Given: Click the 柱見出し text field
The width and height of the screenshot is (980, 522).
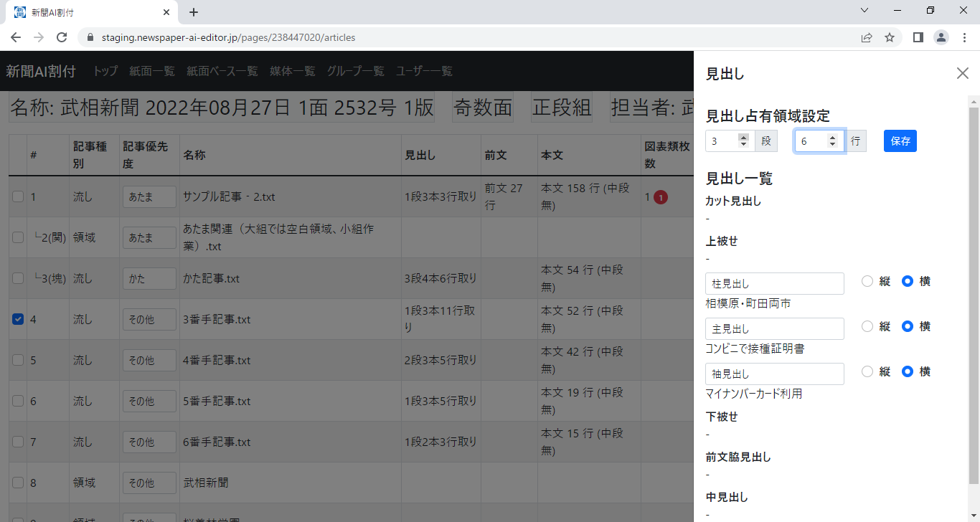Looking at the screenshot, I should (775, 283).
